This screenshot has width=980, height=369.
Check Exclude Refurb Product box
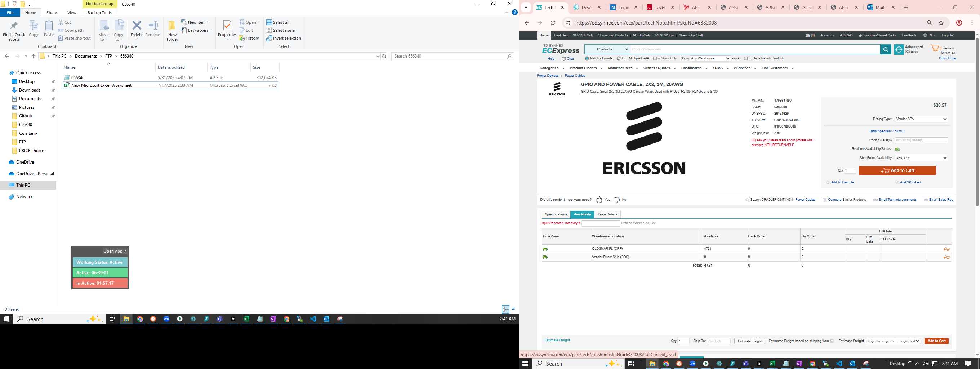click(x=746, y=59)
